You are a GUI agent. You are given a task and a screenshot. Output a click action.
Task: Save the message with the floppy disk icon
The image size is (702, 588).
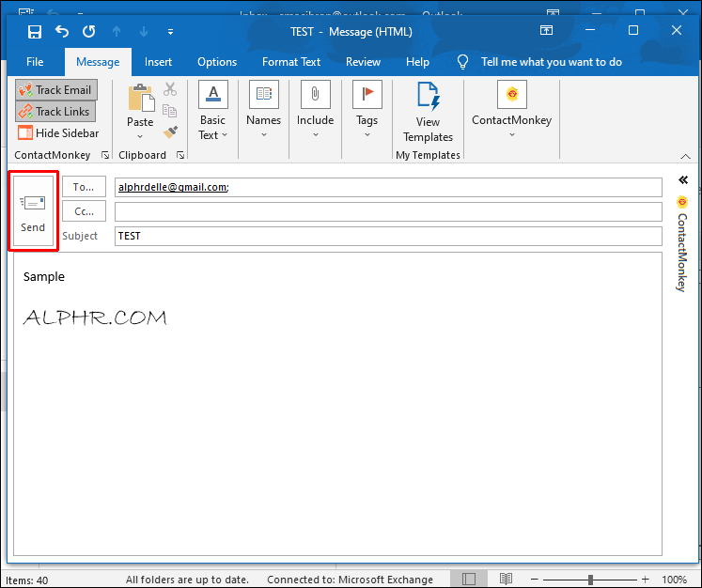(x=35, y=32)
